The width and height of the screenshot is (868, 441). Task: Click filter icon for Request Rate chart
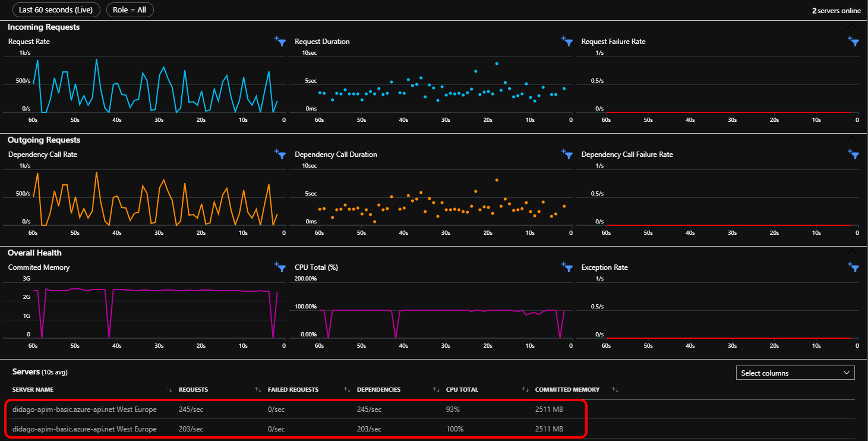click(280, 41)
